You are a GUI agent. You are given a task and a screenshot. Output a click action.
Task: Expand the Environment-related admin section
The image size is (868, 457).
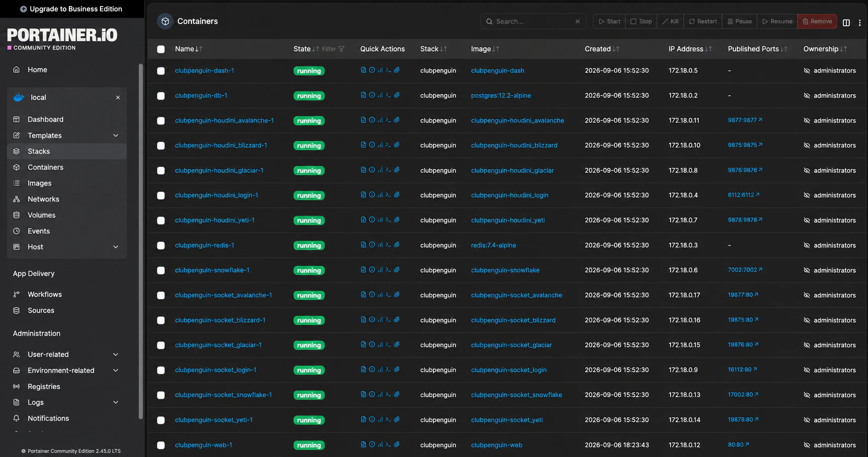tap(116, 371)
